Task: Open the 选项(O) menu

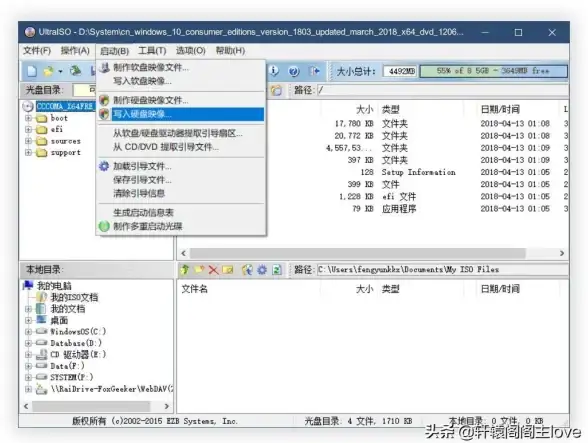Action: click(x=190, y=51)
